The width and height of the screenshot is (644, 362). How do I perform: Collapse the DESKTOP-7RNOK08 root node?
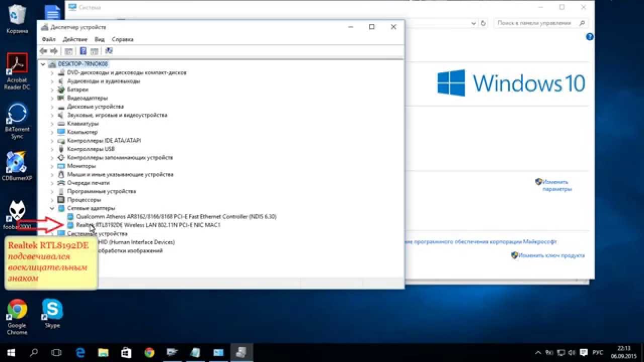click(x=44, y=64)
